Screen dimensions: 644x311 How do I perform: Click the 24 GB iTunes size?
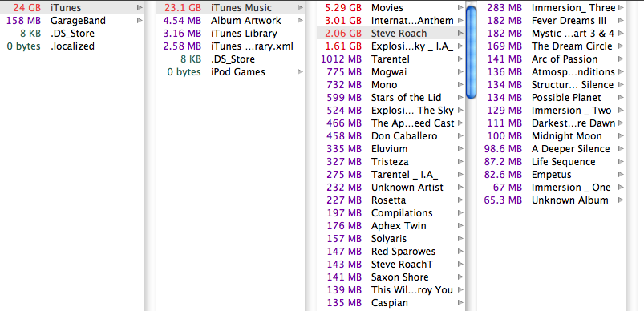point(27,8)
